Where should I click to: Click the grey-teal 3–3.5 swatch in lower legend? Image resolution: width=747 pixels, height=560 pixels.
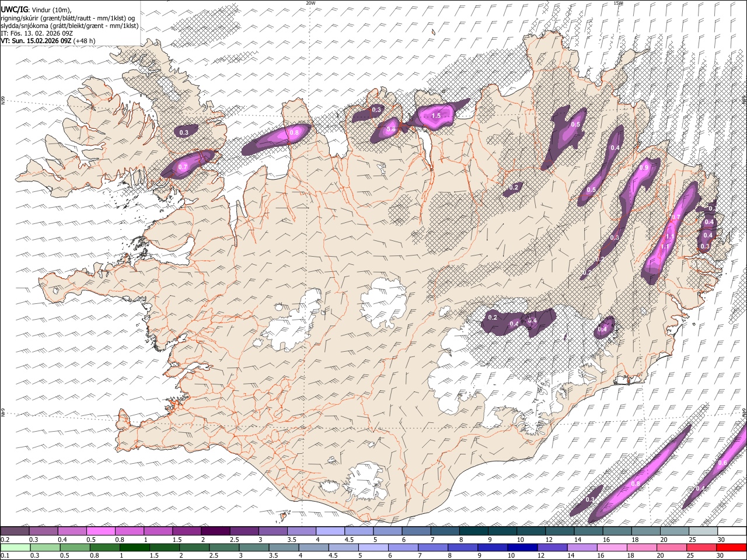tap(254, 548)
